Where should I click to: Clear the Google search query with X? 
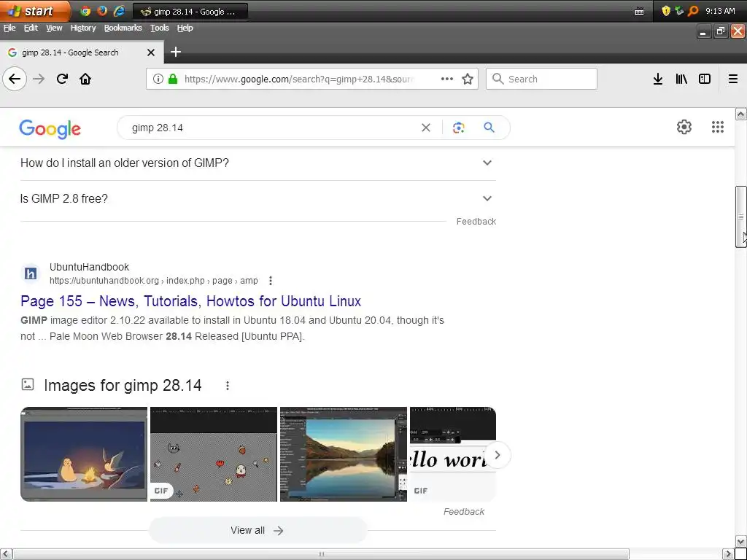point(426,128)
